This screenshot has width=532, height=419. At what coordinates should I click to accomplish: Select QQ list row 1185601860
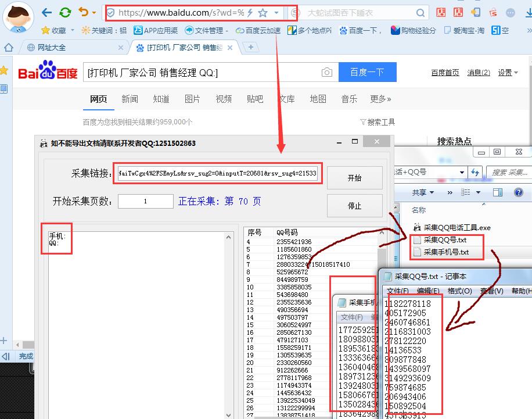click(x=294, y=249)
